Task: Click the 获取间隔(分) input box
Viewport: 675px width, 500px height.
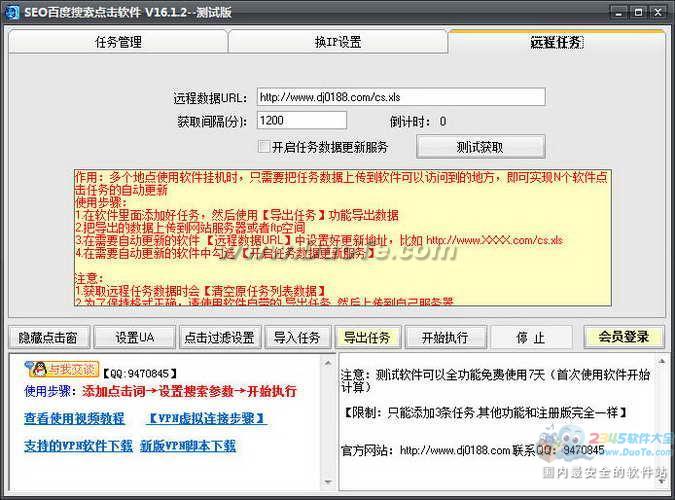Action: point(302,120)
